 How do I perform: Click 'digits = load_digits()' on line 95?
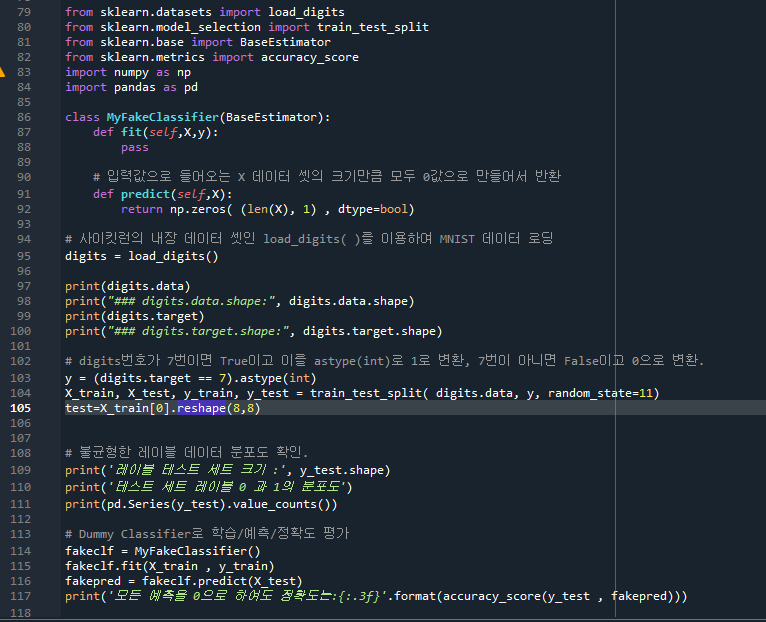(142, 257)
